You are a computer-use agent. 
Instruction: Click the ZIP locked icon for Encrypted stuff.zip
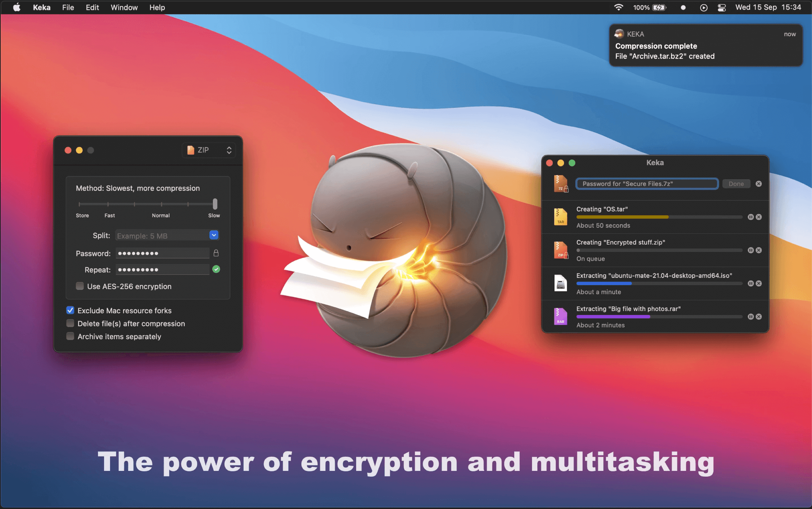tap(561, 250)
